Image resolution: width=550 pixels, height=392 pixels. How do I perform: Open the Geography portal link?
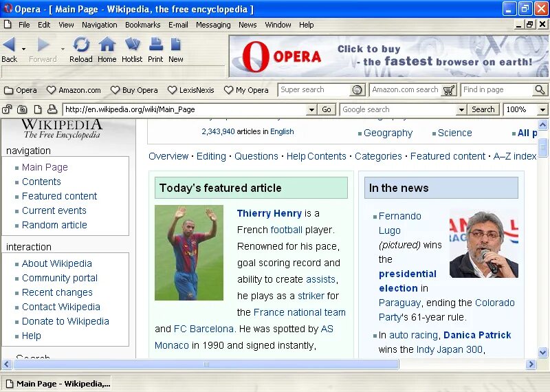388,133
